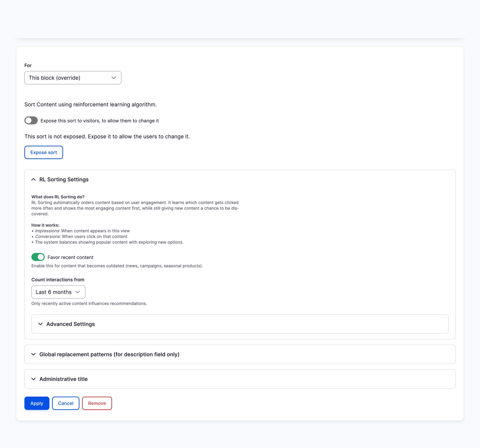
Task: Click the red Remove button
Action: pos(97,403)
